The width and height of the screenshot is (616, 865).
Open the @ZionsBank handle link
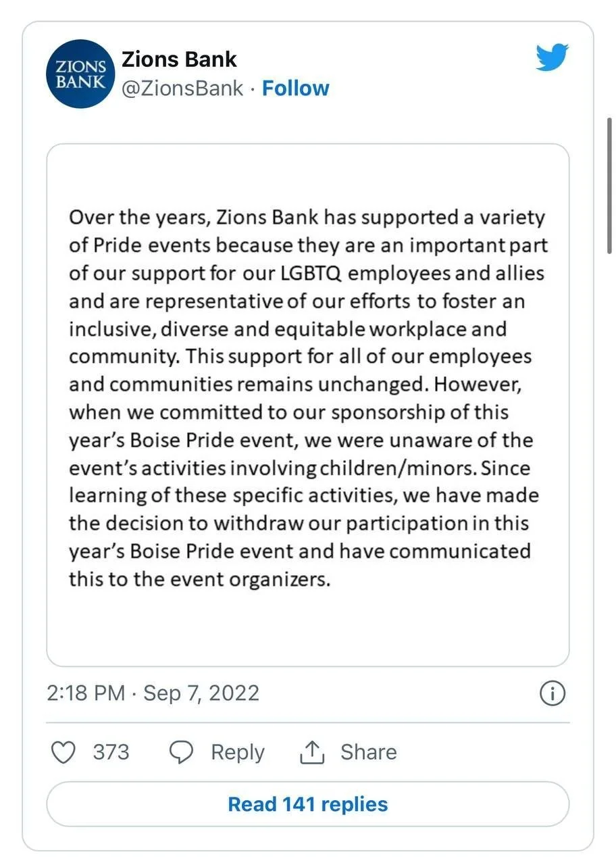(182, 89)
